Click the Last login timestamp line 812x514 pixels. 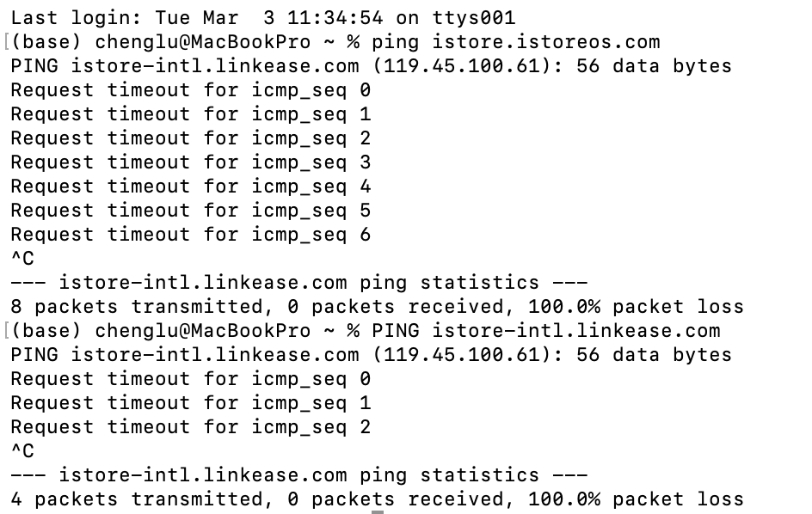pyautogui.click(x=262, y=17)
